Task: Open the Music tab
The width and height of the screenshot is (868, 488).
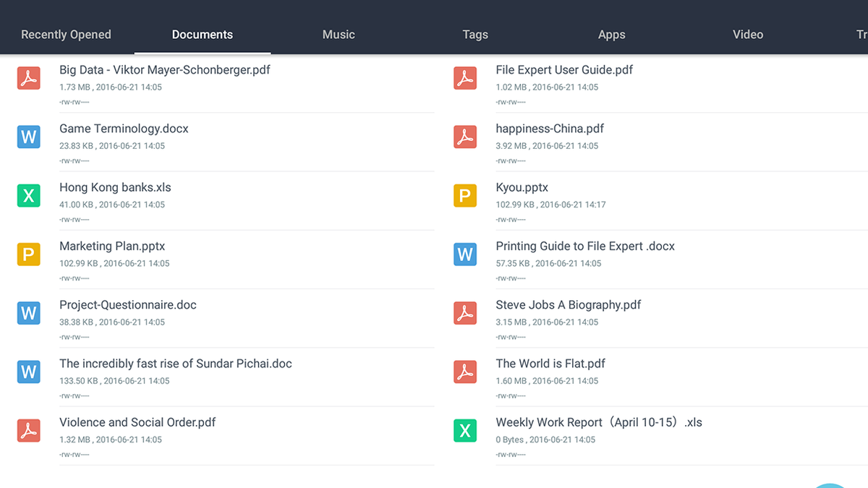Action: pyautogui.click(x=339, y=34)
